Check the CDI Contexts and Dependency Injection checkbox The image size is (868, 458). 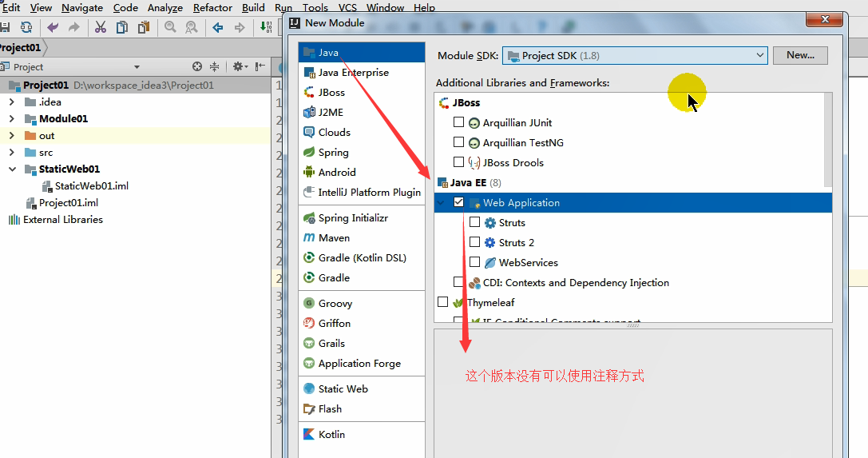458,282
